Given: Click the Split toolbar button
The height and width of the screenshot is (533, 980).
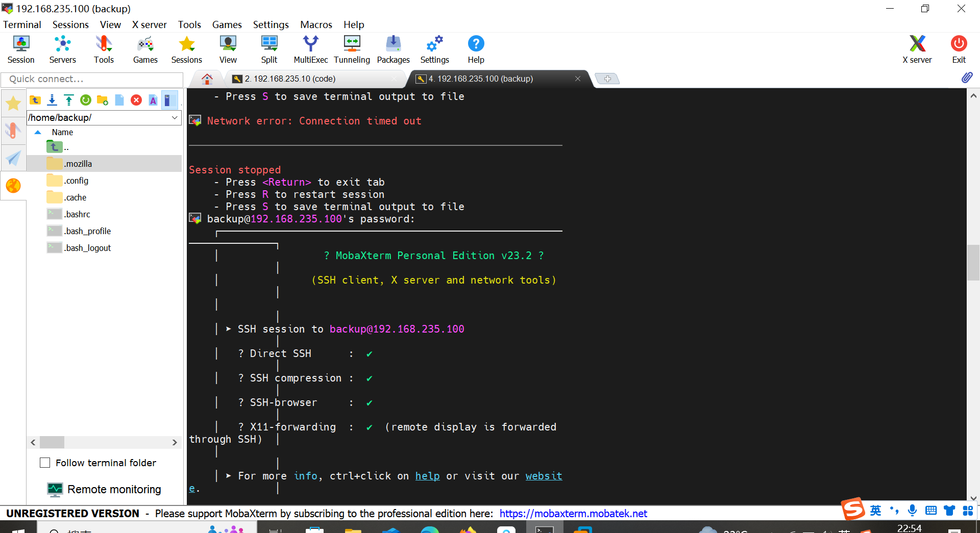Looking at the screenshot, I should (269, 49).
